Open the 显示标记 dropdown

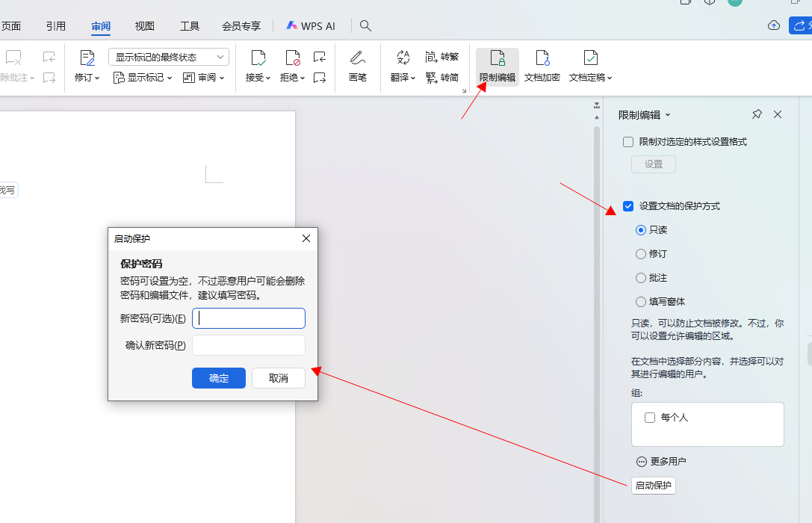pyautogui.click(x=143, y=78)
